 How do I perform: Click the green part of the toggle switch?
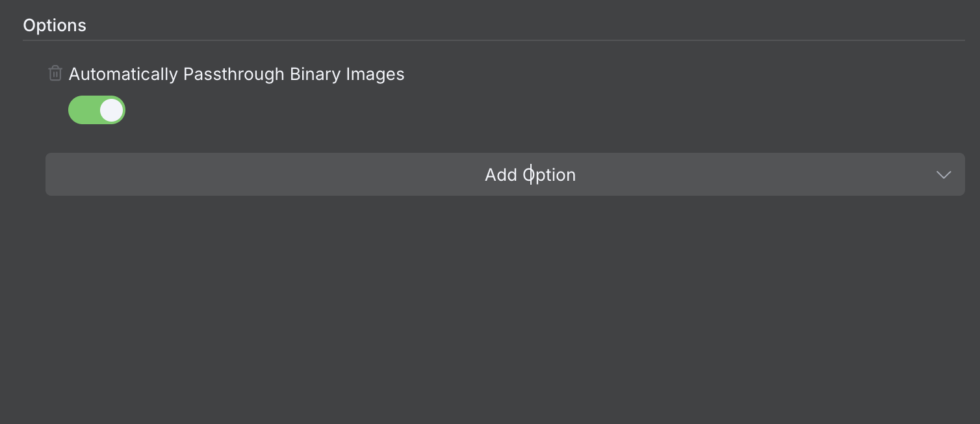click(83, 110)
